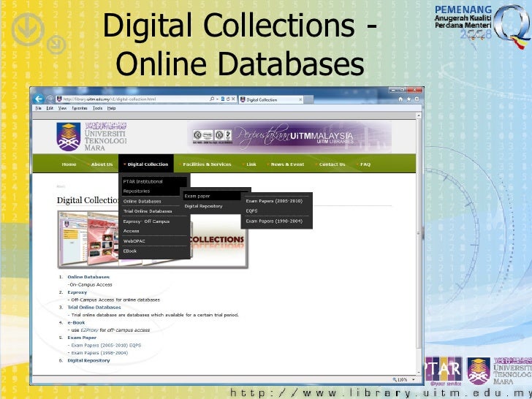Screen dimensions: 532x399
Task: Choose Exam Papers (1998-2004) flyout item
Action: click(x=277, y=221)
